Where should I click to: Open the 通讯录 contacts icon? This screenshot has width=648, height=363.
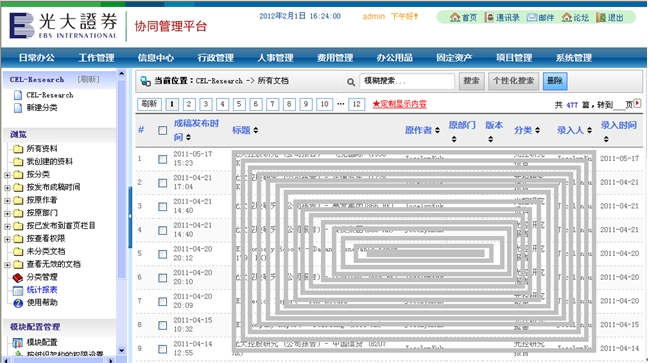point(489,17)
